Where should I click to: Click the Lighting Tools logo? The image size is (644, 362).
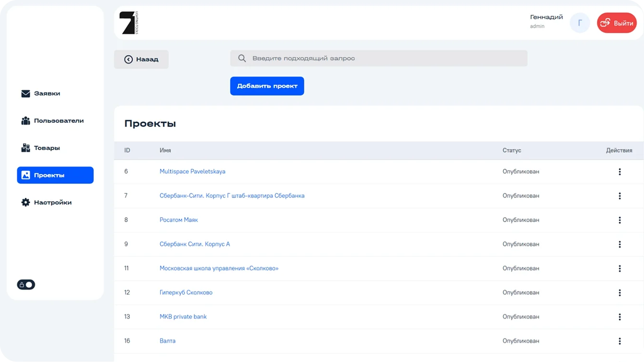click(x=128, y=23)
